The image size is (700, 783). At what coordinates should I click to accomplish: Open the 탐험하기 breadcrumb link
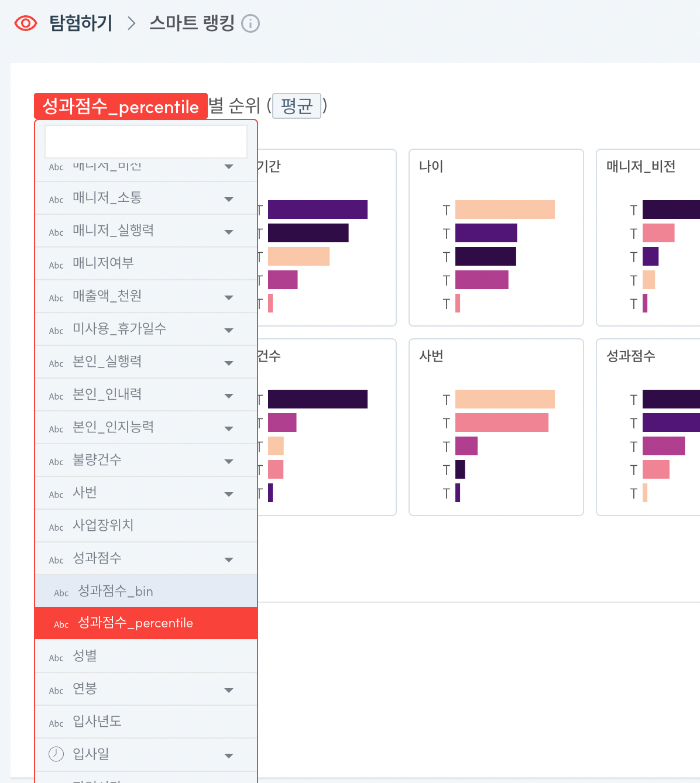pyautogui.click(x=81, y=23)
